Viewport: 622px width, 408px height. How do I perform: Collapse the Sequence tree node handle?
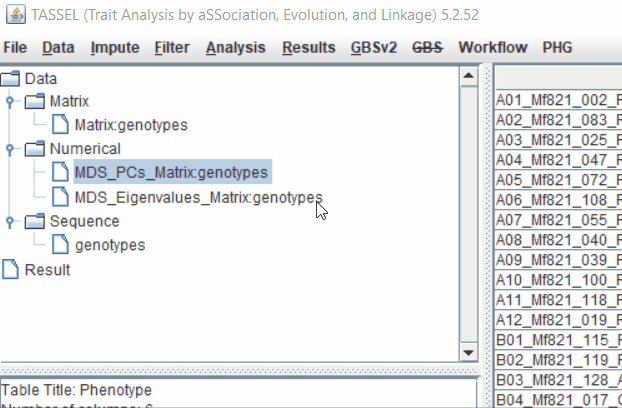tap(10, 221)
